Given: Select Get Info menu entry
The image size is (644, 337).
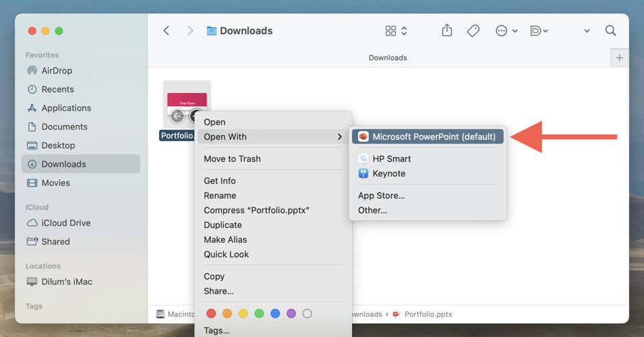Looking at the screenshot, I should click(220, 181).
